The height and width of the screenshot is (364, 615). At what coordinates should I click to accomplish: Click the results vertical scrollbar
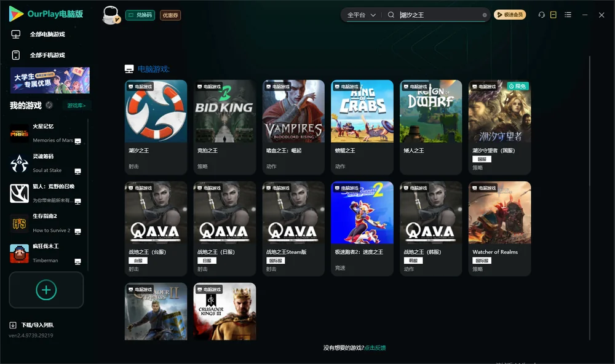pyautogui.click(x=589, y=198)
